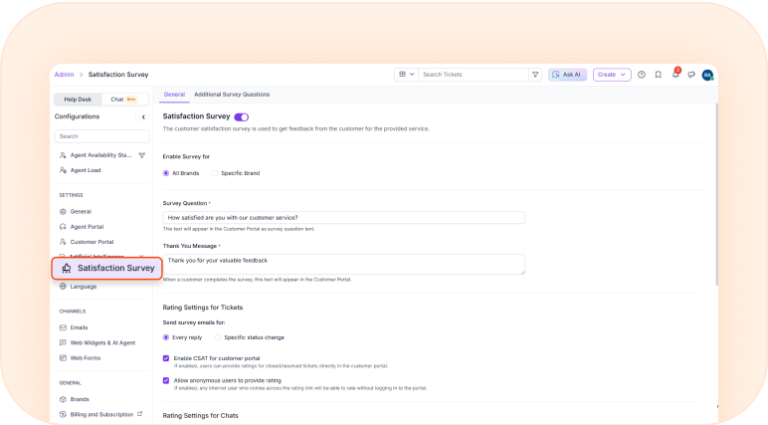Open the Create dropdown button

[612, 74]
